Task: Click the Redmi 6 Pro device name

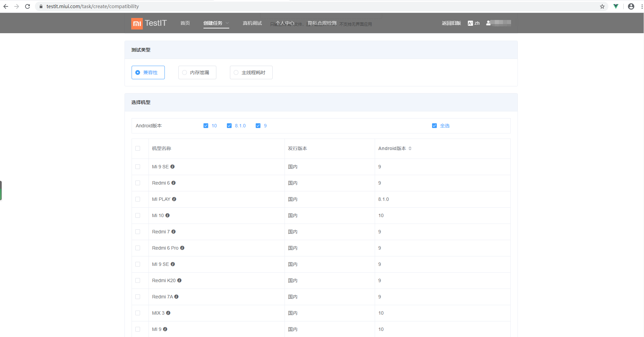Action: coord(165,248)
